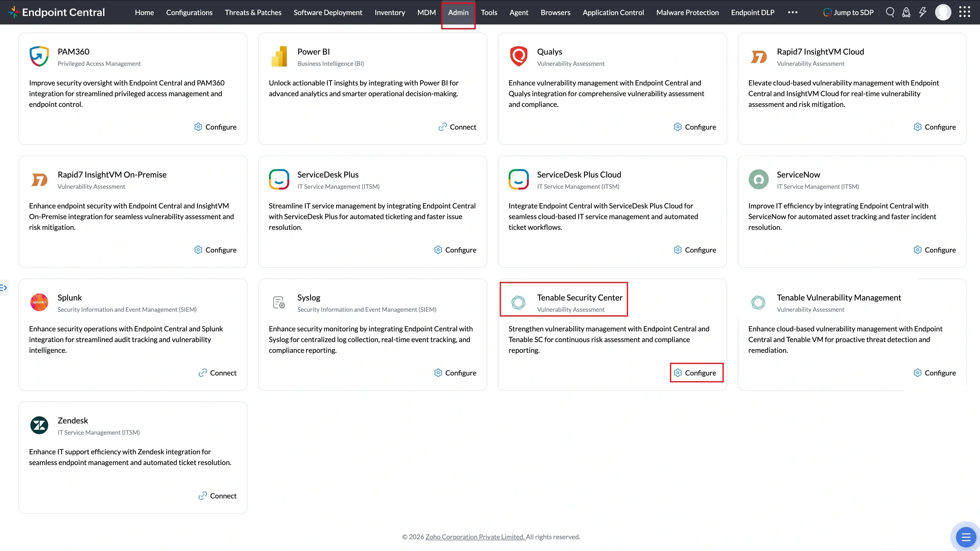980x551 pixels.
Task: Connect the Power BI integration
Action: (457, 127)
